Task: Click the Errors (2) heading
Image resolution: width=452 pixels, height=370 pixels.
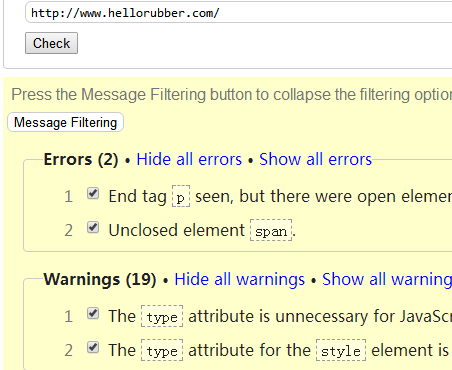Action: [81, 159]
